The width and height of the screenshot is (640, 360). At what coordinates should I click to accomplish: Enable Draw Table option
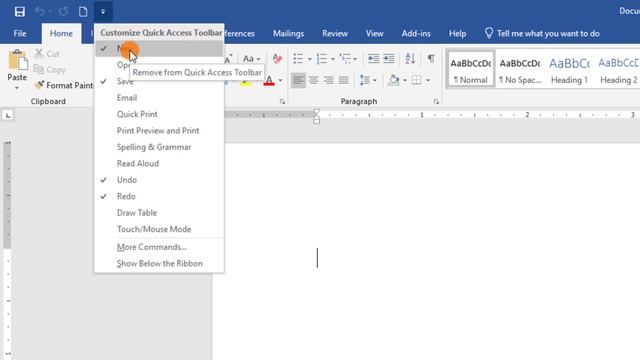tap(159, 213)
